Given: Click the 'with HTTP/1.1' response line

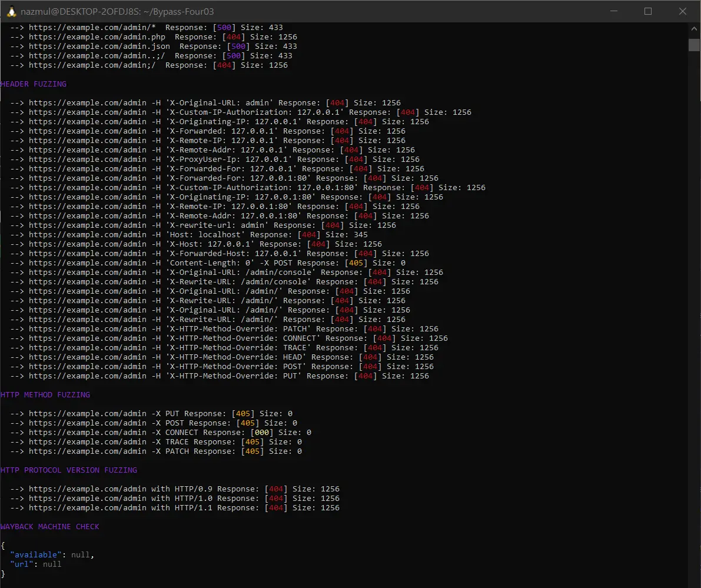Looking at the screenshot, I should [175, 507].
